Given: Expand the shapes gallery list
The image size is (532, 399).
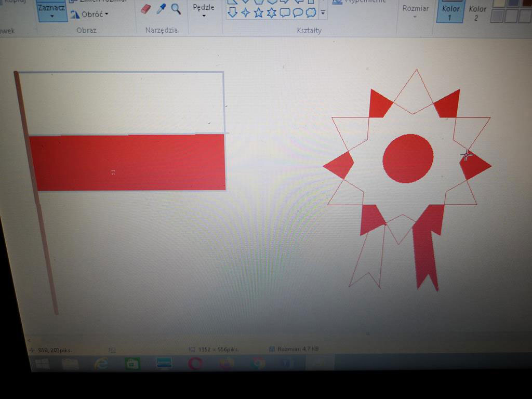Looking at the screenshot, I should (x=323, y=11).
